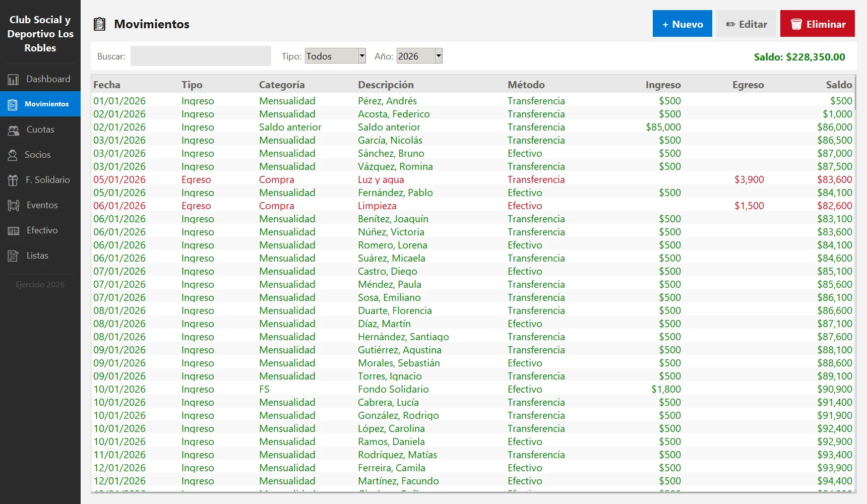Screen dimensions: 867x504
Task: Open the Efectivo cash icon
Action: click(14, 230)
